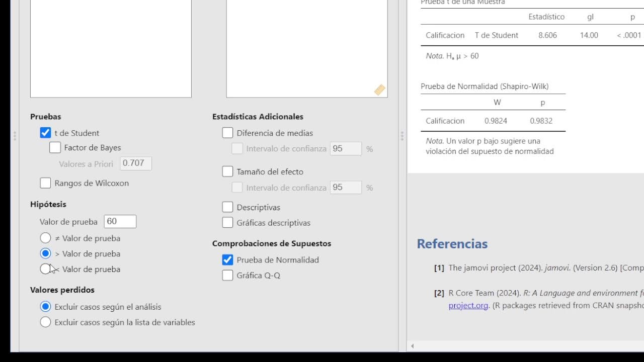
Task: Click R Core Team reference entry
Action: 546,293
